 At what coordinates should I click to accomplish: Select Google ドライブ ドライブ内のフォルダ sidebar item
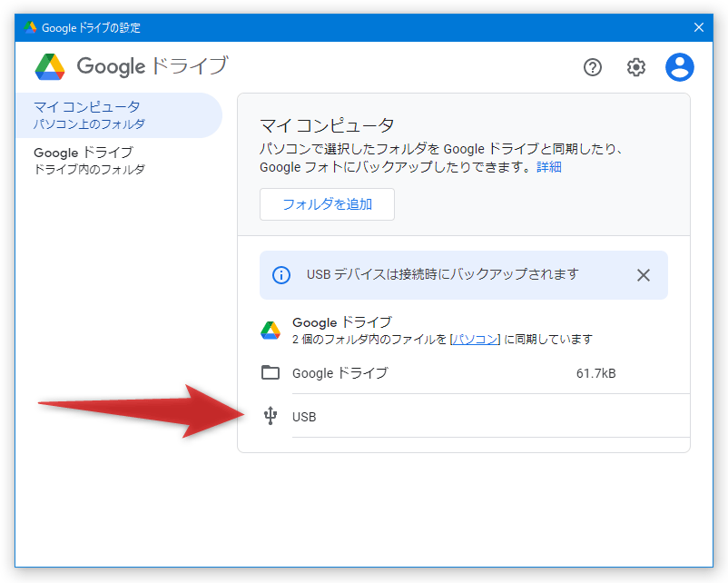click(119, 160)
